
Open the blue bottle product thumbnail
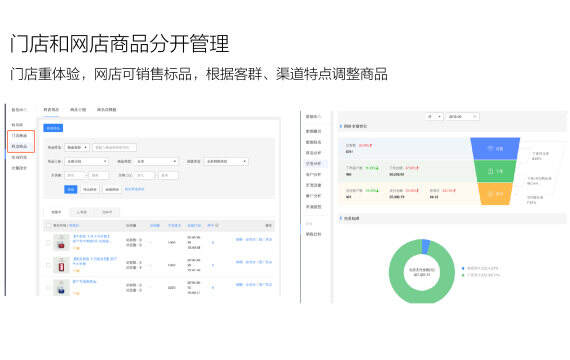pos(61,288)
